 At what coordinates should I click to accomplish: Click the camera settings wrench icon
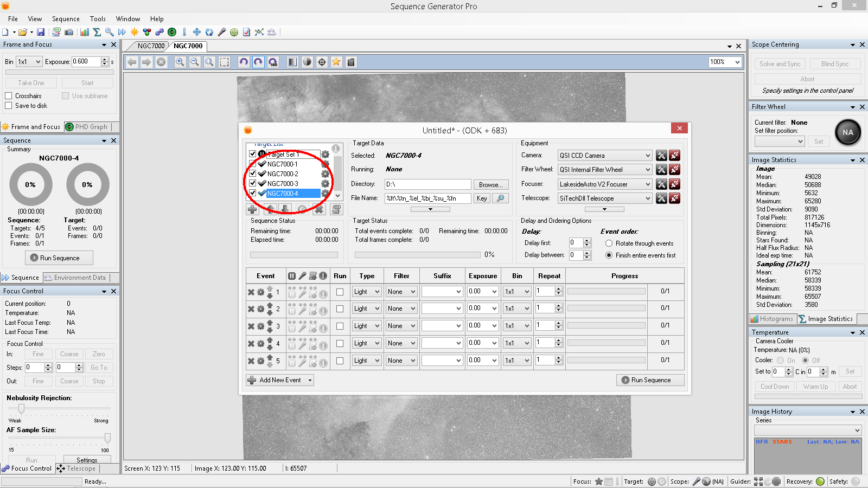pos(661,156)
